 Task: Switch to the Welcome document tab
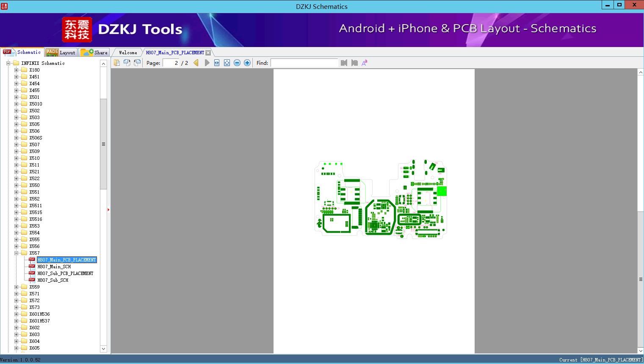coord(127,53)
